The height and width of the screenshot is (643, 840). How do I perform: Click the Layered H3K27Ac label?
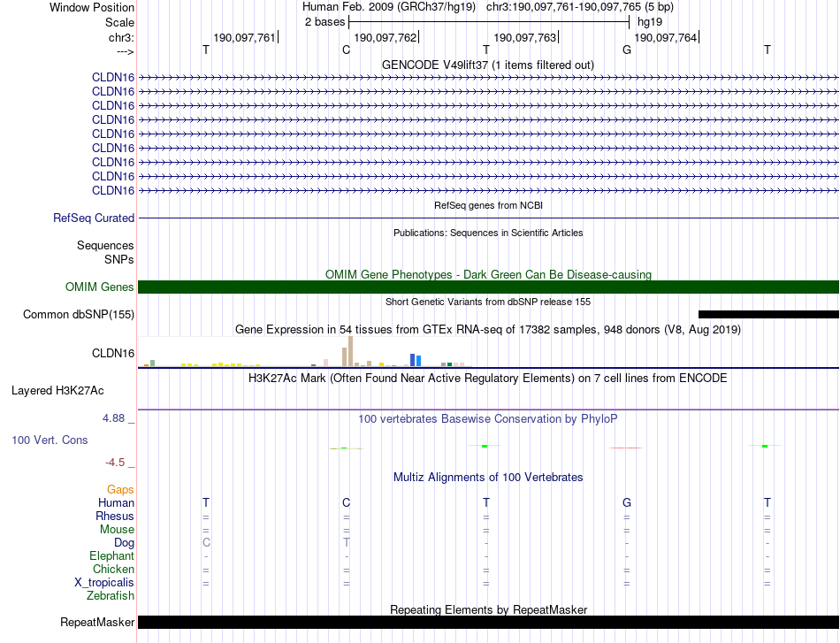pyautogui.click(x=57, y=391)
